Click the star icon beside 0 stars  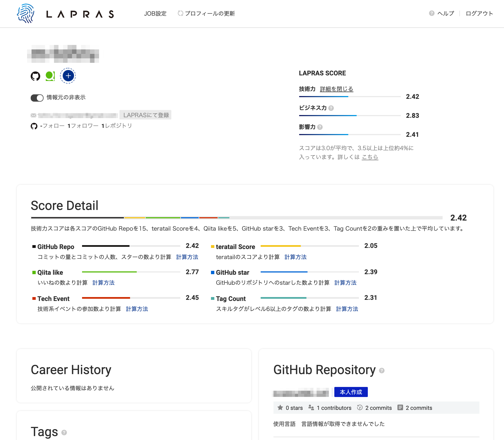[280, 408]
